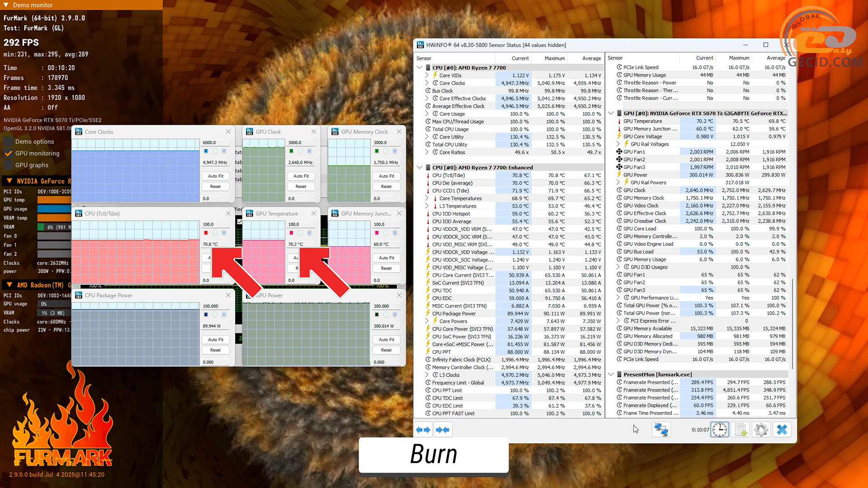Toggle the square option in the Core Clocks graph

point(224,151)
